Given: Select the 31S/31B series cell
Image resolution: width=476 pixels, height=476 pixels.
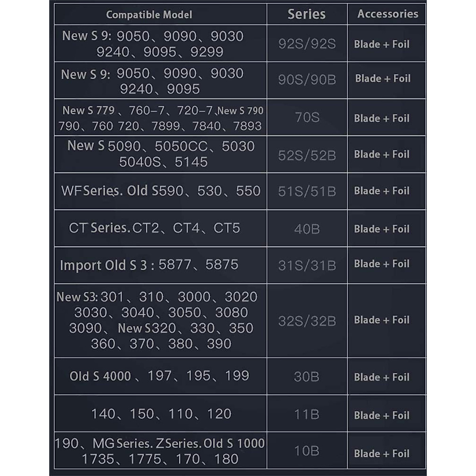Looking at the screenshot, I should 307,265.
